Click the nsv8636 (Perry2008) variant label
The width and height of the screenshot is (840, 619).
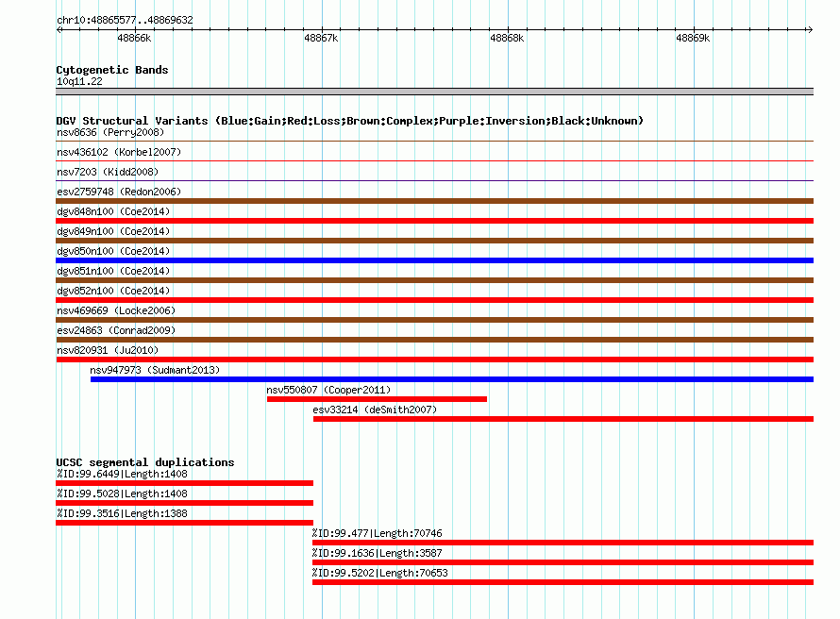[x=110, y=132]
